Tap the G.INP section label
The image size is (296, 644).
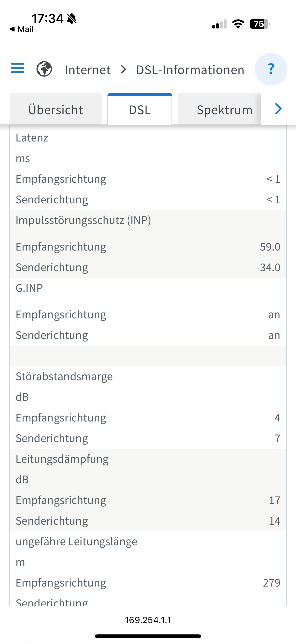pyautogui.click(x=29, y=288)
